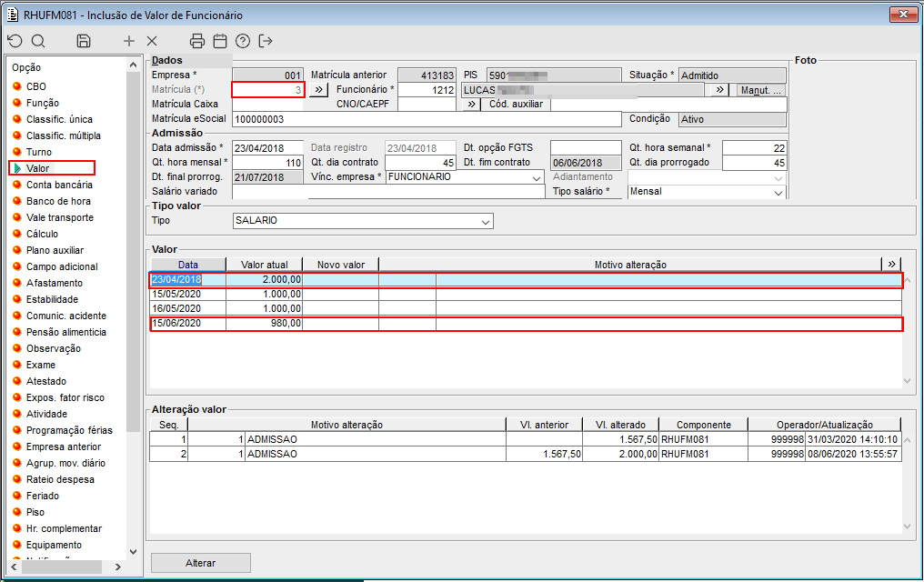Click the Vl. alterado value 2.000,00
The width and height of the screenshot is (924, 582).
pyautogui.click(x=638, y=454)
